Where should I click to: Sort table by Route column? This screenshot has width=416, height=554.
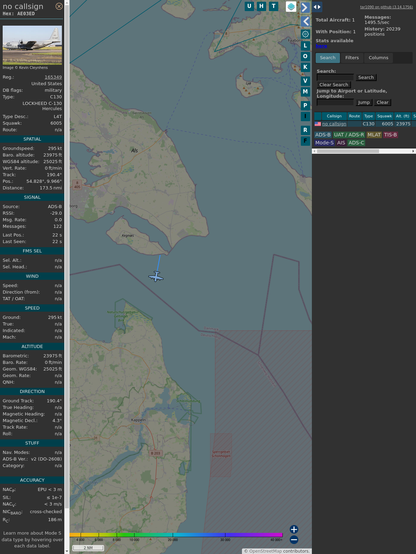tap(354, 116)
